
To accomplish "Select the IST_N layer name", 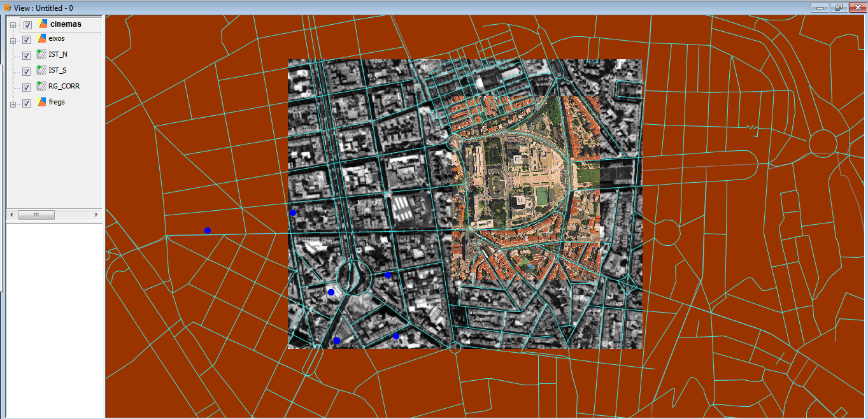I will 58,55.
